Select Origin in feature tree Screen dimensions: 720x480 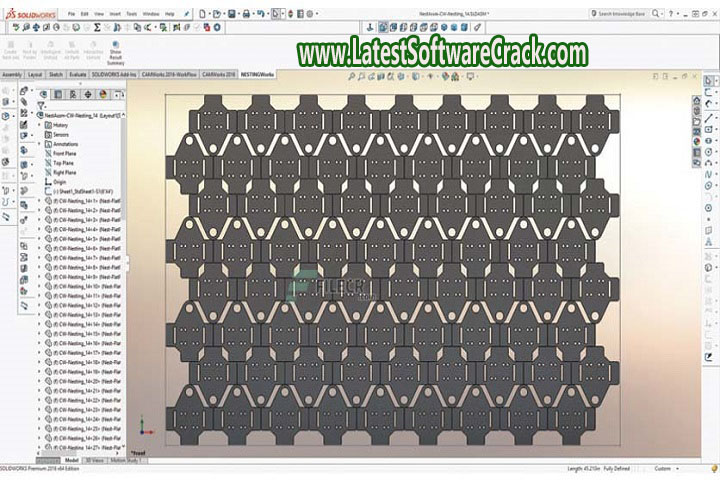click(x=56, y=182)
